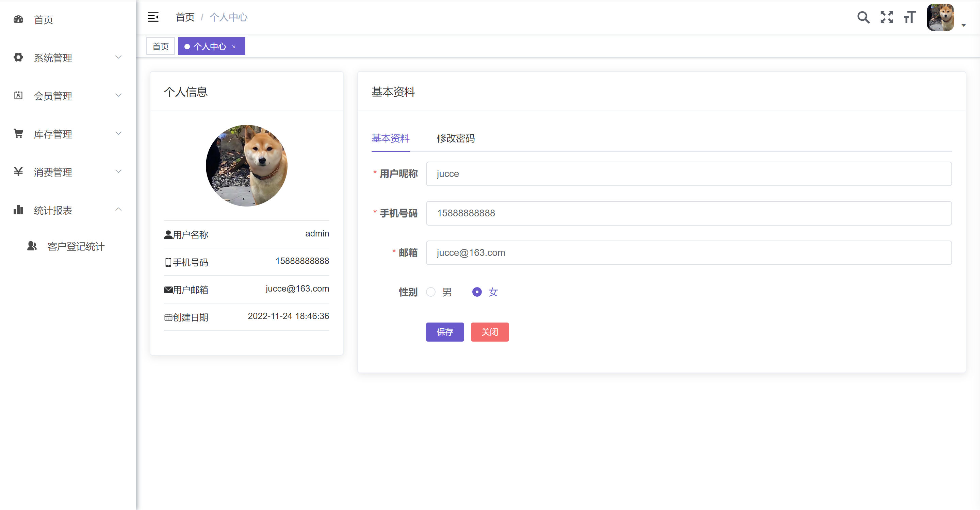Click the dashboard icon beside 首页
The height and width of the screenshot is (510, 980).
point(18,19)
